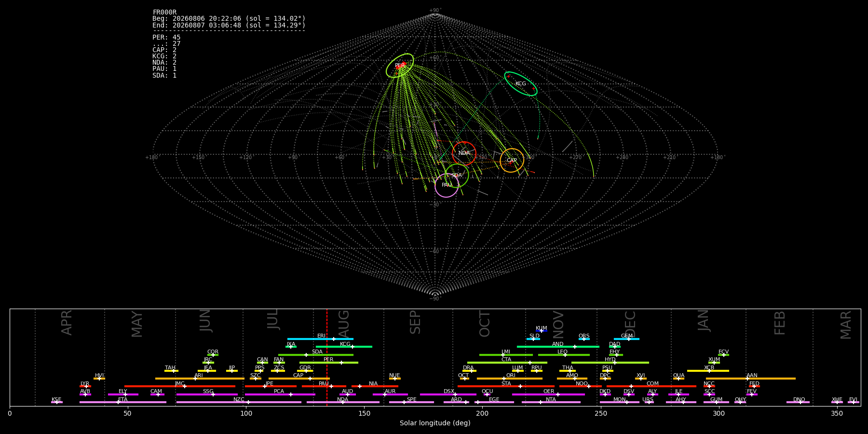Select the GEM shower bar in the timeline
This screenshot has width=868, height=434.
pyautogui.click(x=626, y=339)
